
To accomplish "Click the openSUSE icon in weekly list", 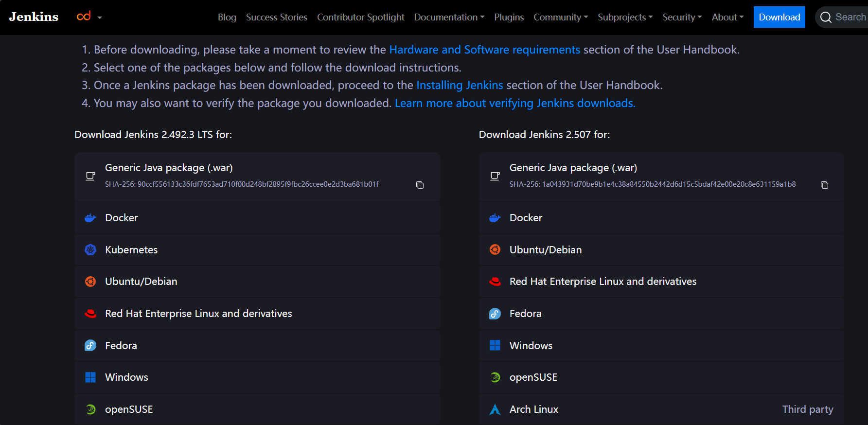I will pyautogui.click(x=495, y=377).
